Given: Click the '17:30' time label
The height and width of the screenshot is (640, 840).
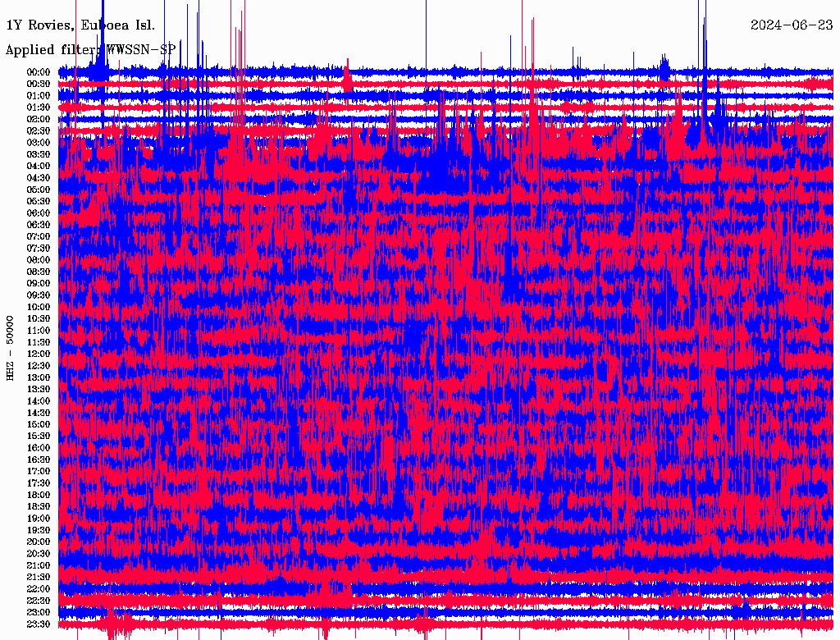Looking at the screenshot, I should (x=39, y=483).
